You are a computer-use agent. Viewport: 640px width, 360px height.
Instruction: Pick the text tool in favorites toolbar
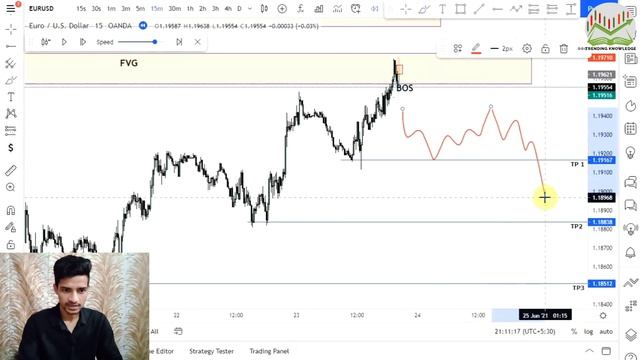pos(442,9)
